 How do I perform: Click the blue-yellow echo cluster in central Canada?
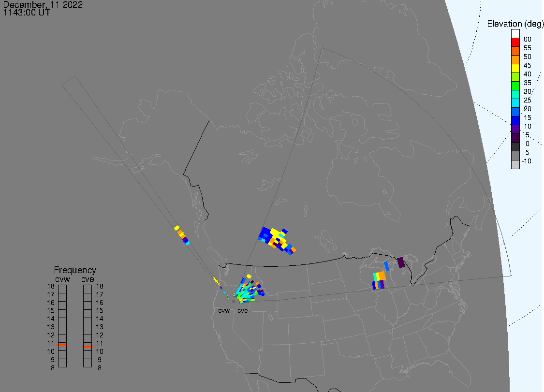coord(276,239)
